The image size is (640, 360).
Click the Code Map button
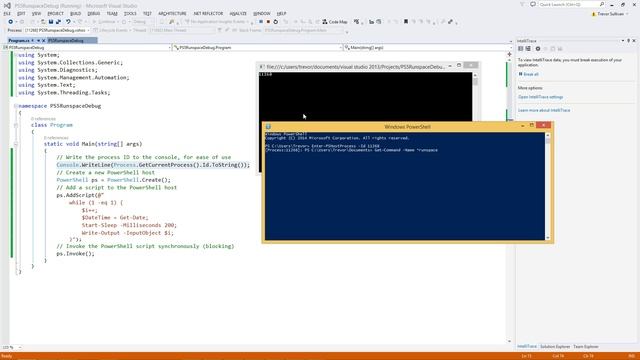tap(335, 22)
